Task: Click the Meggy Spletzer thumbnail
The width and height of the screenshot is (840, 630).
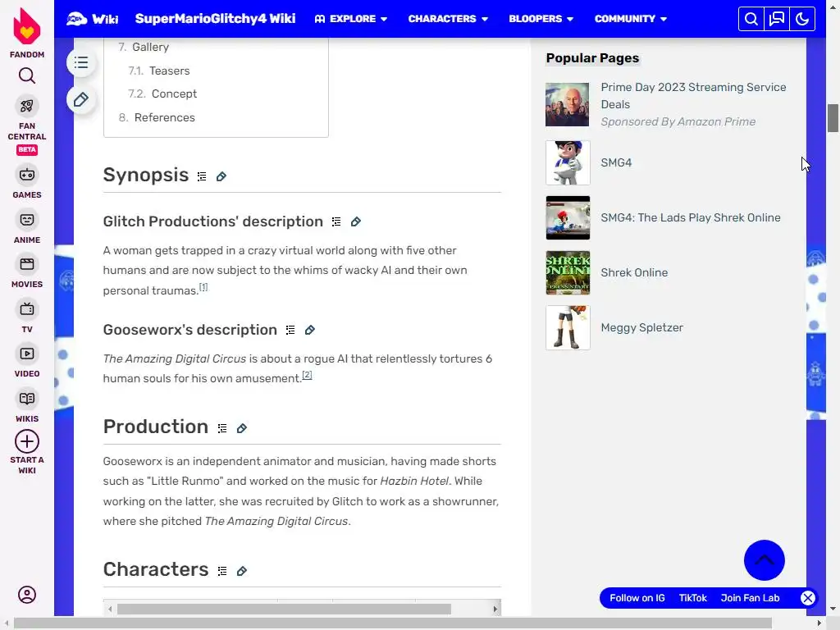Action: click(x=568, y=328)
